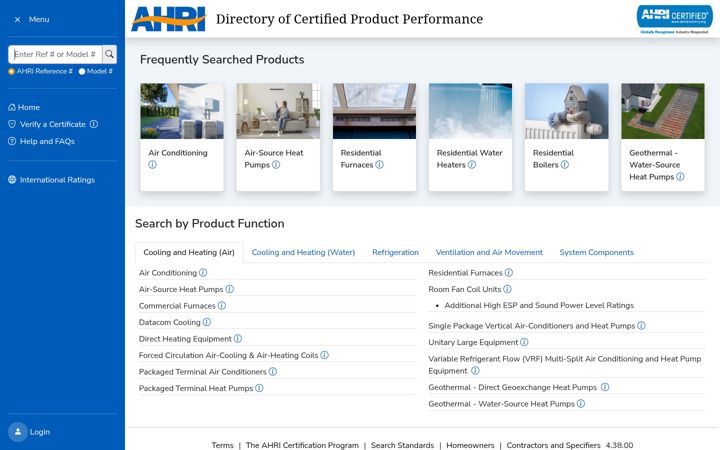Click the Home icon in the sidebar
Viewport: 720px width, 450px height.
(12, 107)
